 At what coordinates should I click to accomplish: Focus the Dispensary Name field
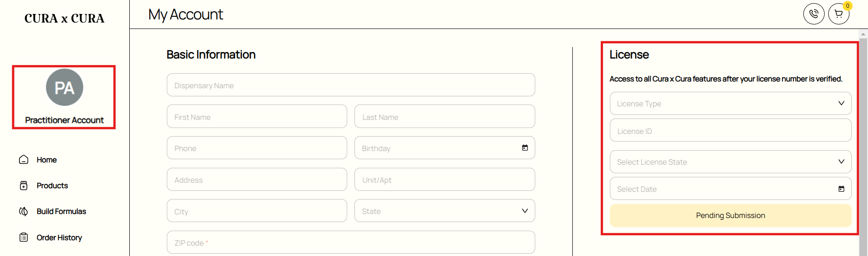(x=351, y=85)
